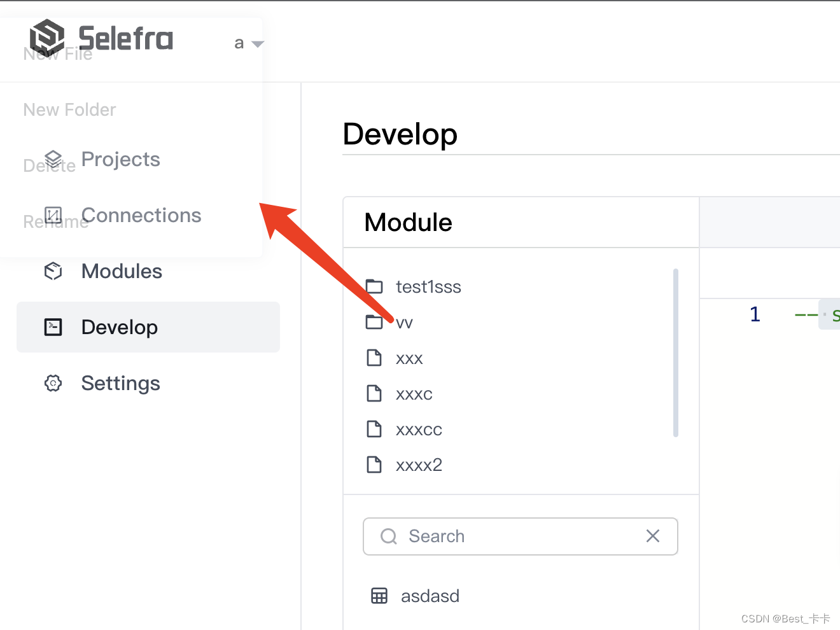Viewport: 840px width, 630px height.
Task: Click folder icon beside vv
Action: (374, 322)
